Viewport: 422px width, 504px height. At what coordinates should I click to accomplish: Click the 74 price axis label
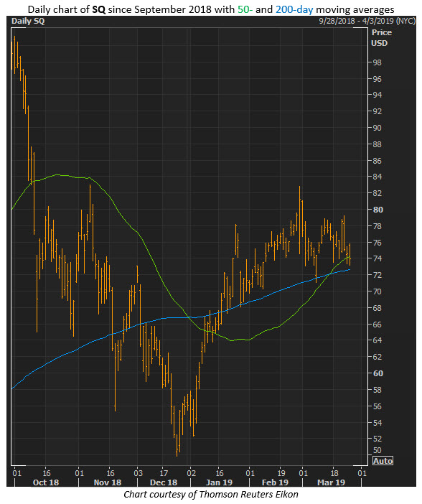coord(377,258)
